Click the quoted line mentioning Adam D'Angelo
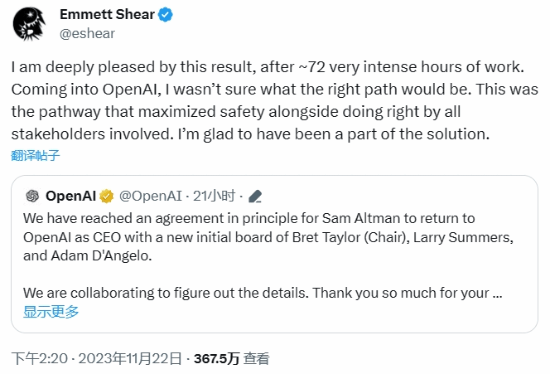Image resolution: width=550 pixels, height=374 pixels. (x=87, y=256)
